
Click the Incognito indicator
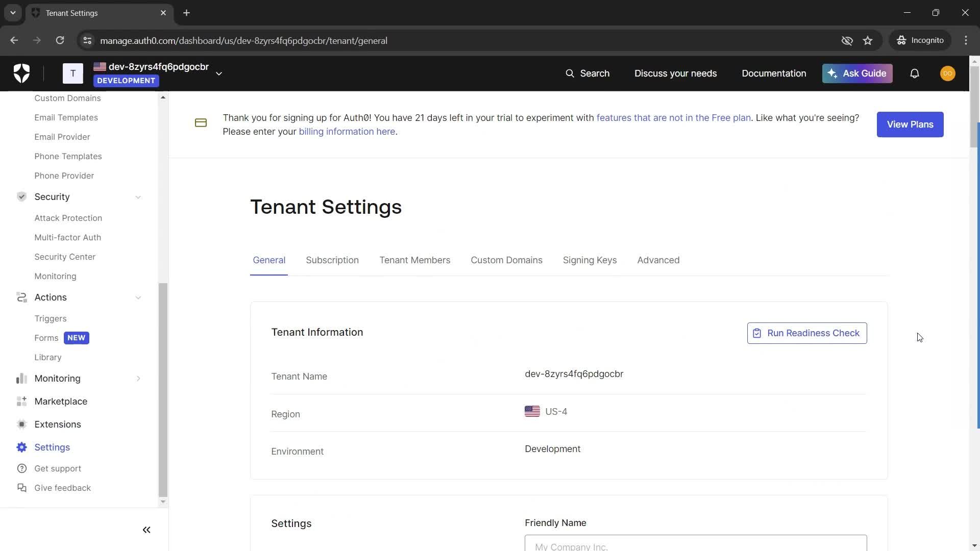point(920,40)
